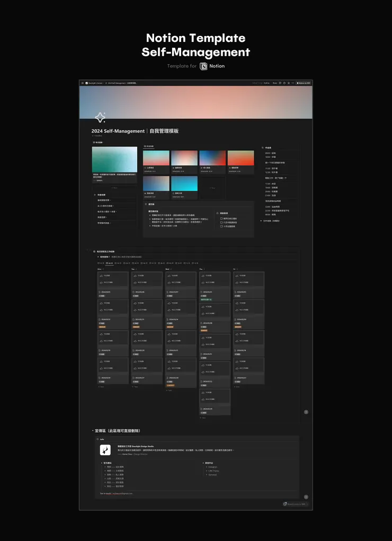Click the 00:00 schedule row
Screen dimensions: 392x541
click(x=271, y=214)
